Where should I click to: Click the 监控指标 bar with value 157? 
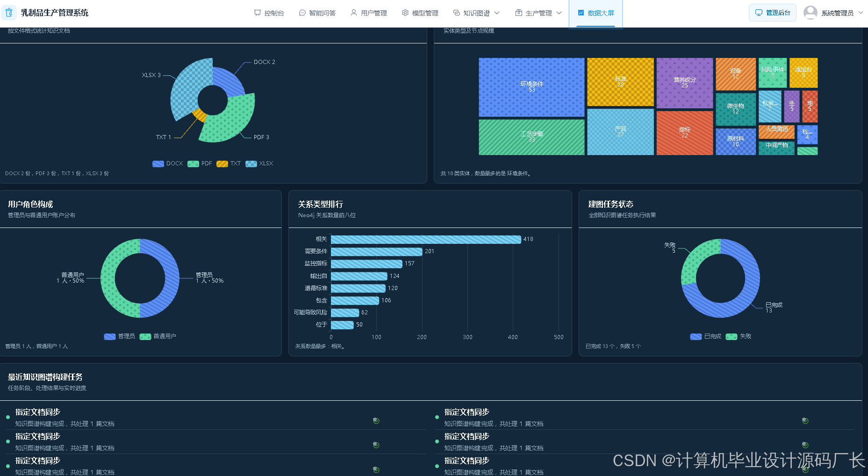click(366, 263)
